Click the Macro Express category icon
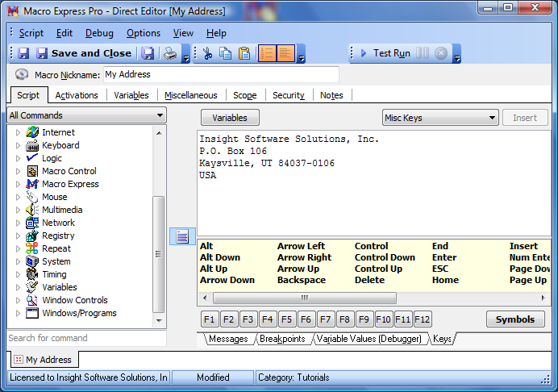558x392 pixels. (32, 184)
